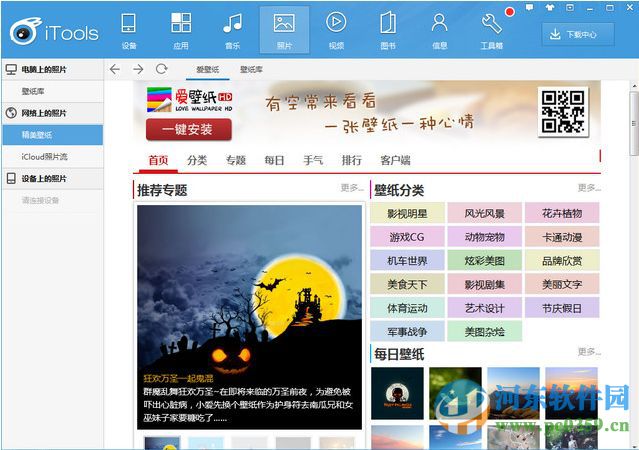This screenshot has height=450, width=639.
Task: Open the 风光风景 wallpaper category
Action: [x=485, y=213]
